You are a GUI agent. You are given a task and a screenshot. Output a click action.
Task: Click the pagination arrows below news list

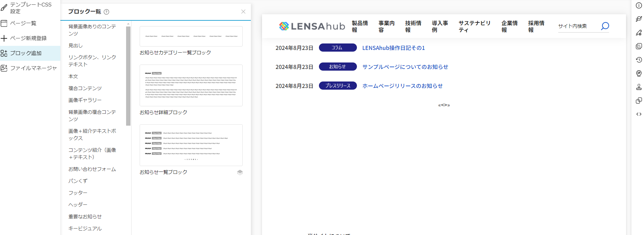tap(444, 105)
